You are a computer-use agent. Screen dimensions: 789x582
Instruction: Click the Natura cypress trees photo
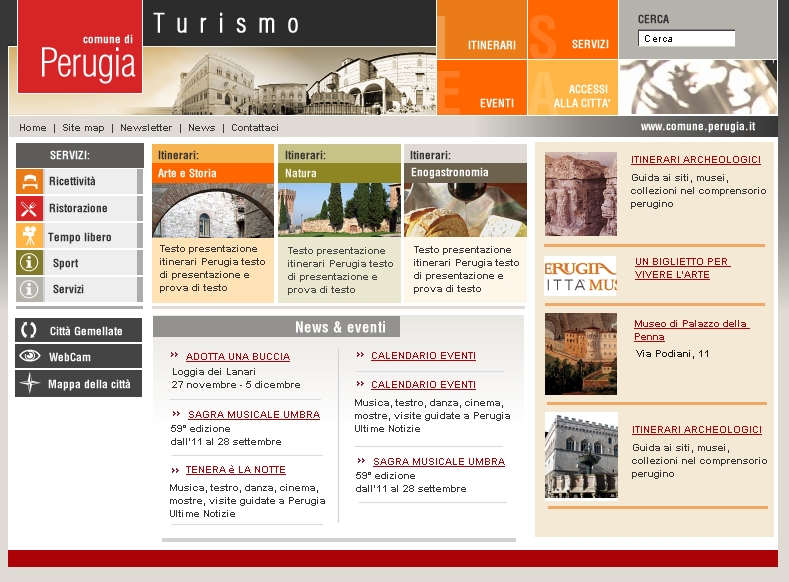point(340,210)
